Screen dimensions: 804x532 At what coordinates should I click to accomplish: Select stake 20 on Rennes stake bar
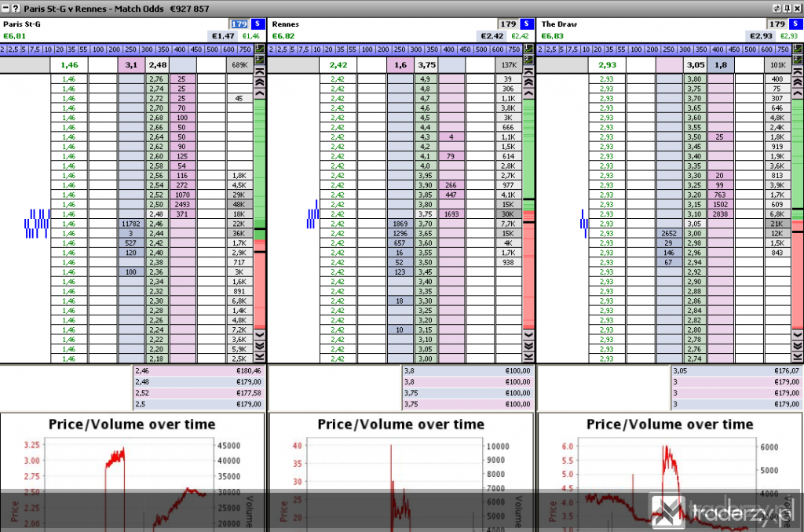tap(328, 49)
